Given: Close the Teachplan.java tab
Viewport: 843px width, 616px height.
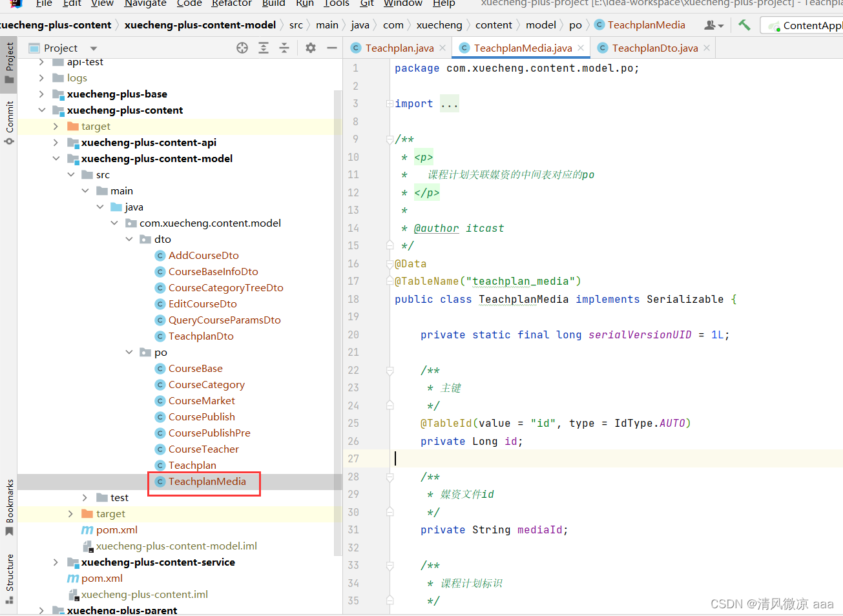Looking at the screenshot, I should [442, 48].
